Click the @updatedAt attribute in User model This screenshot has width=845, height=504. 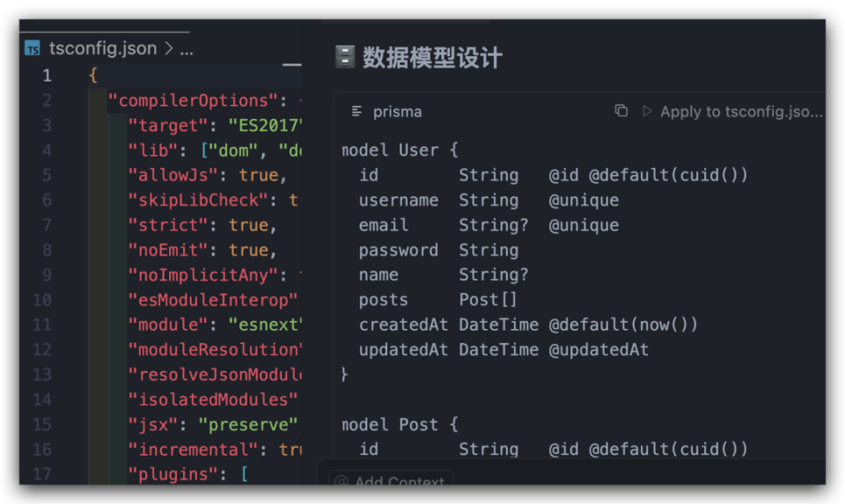pyautogui.click(x=599, y=349)
